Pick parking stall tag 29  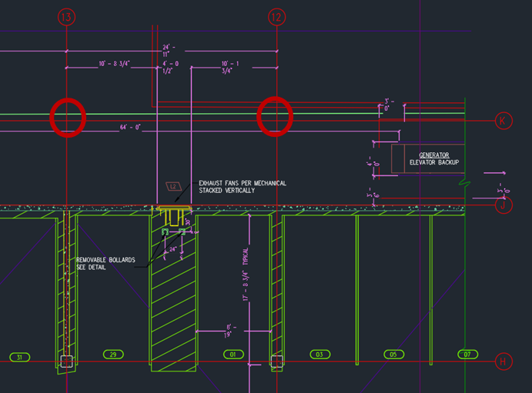(x=113, y=355)
